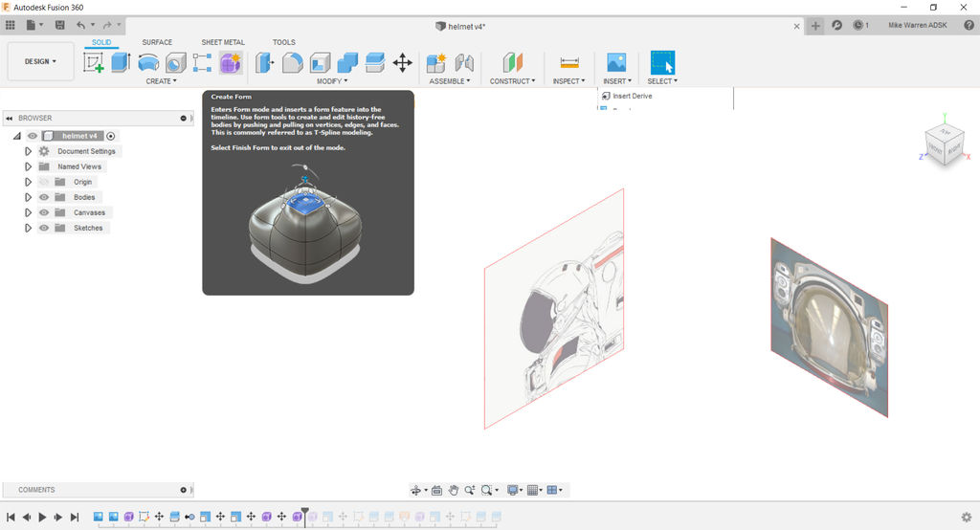This screenshot has width=980, height=530.
Task: Click the New Component icon
Action: click(x=435, y=62)
